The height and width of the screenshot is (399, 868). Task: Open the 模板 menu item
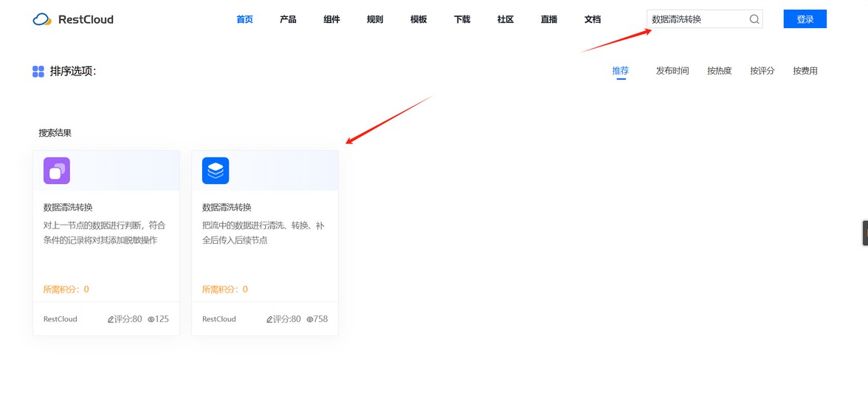click(418, 19)
